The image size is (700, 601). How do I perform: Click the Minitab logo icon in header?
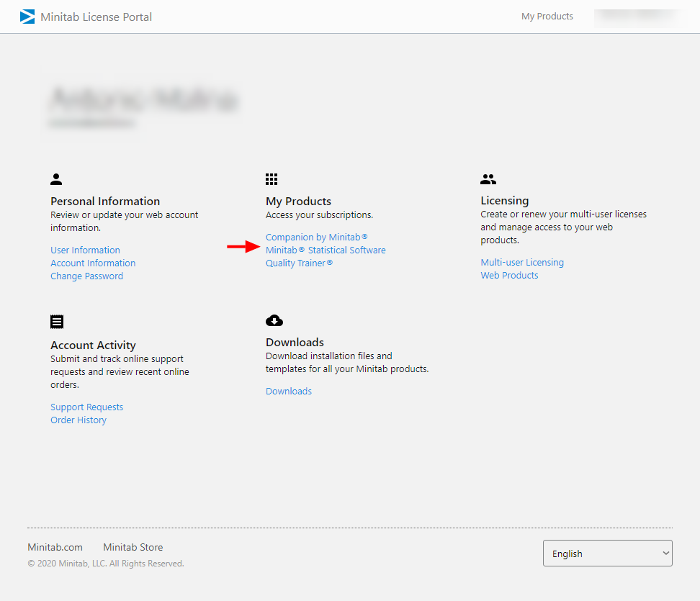pos(27,17)
